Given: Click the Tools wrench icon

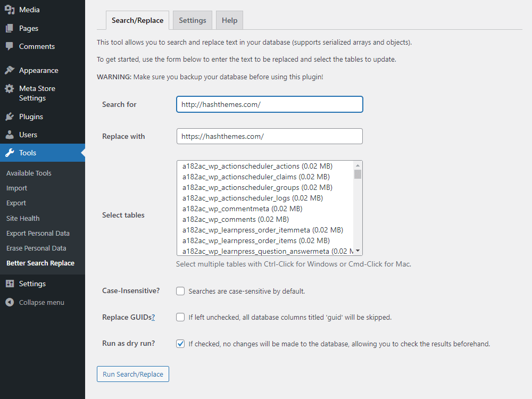Looking at the screenshot, I should click(x=10, y=153).
